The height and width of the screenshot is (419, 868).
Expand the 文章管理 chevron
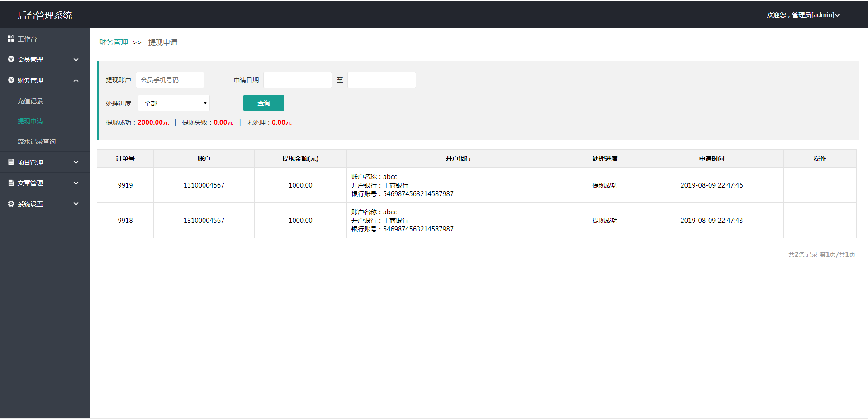point(76,183)
